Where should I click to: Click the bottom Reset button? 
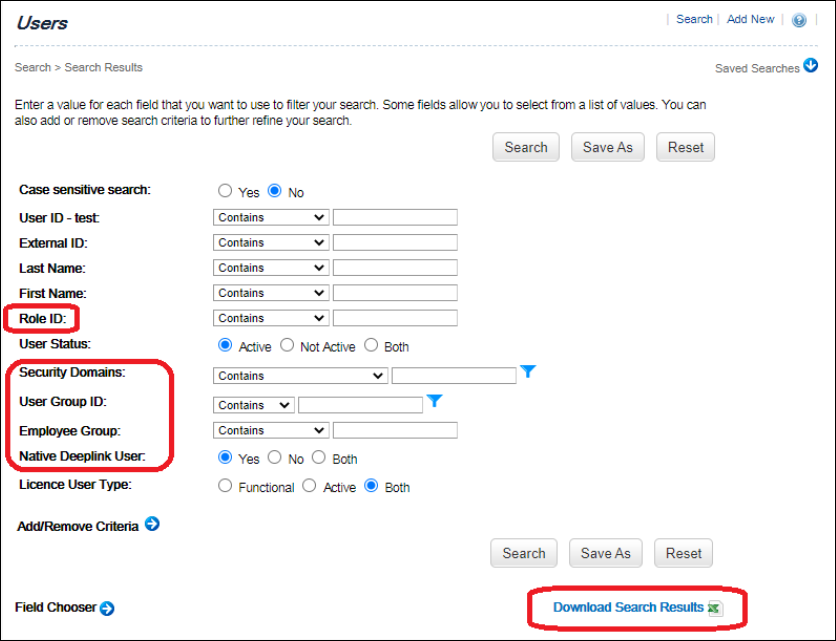point(683,553)
